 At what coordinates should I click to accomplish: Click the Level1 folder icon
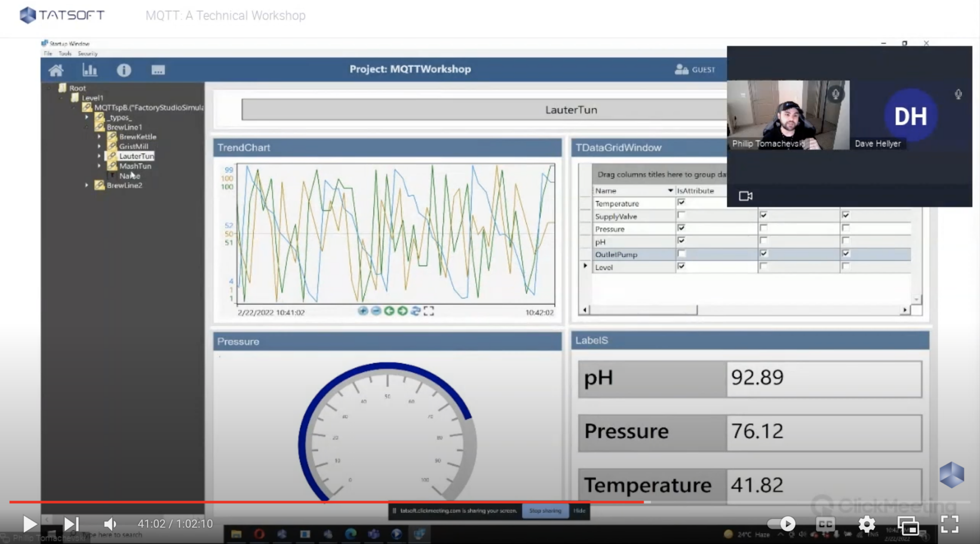pyautogui.click(x=75, y=98)
